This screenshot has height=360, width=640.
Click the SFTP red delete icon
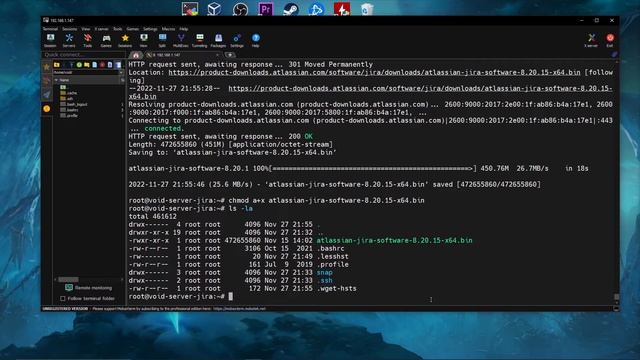(x=102, y=64)
